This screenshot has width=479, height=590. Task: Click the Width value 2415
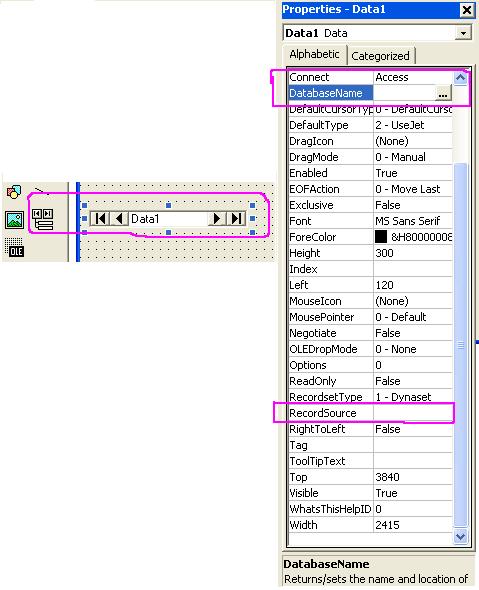click(387, 525)
